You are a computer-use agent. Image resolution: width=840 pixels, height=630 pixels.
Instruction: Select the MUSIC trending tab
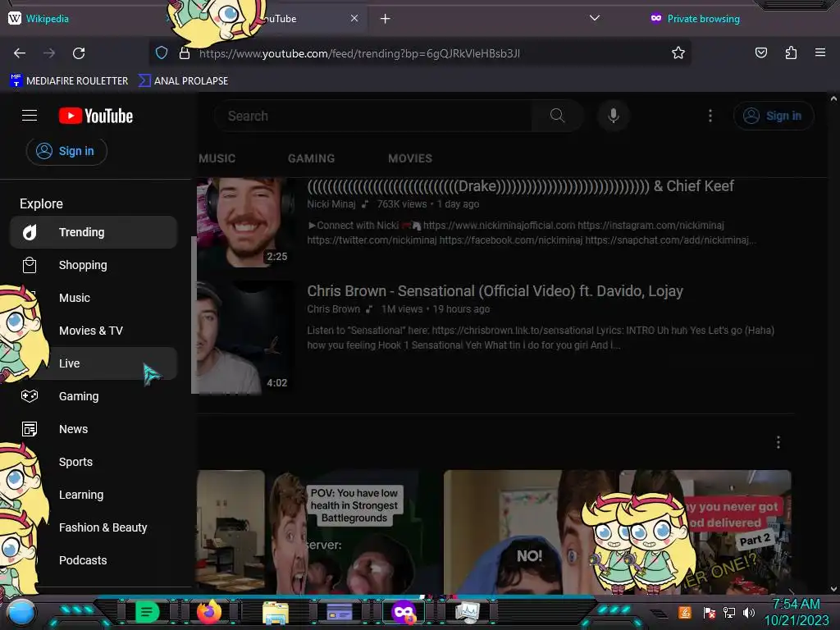click(x=217, y=158)
